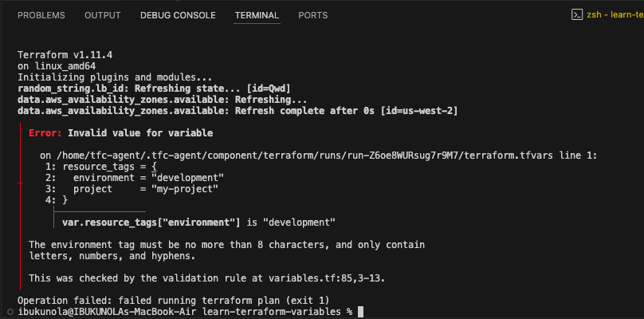Viewport: 644px width, 319px height.
Task: Follow the variables.tf:85,3-13 reference link
Action: click(x=325, y=278)
